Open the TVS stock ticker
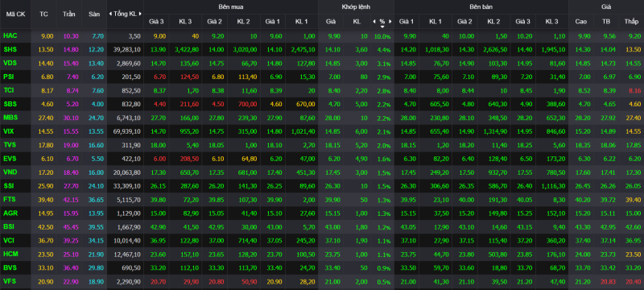Image resolution: width=644 pixels, height=290 pixels. 10,145
